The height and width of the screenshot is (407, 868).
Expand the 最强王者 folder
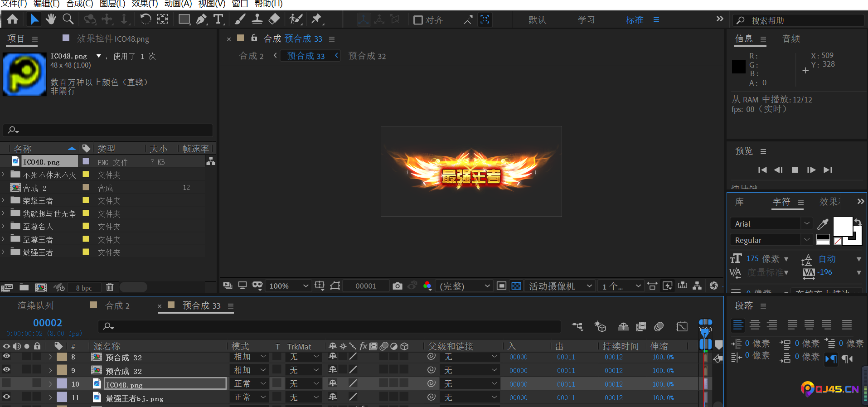[x=3, y=252]
